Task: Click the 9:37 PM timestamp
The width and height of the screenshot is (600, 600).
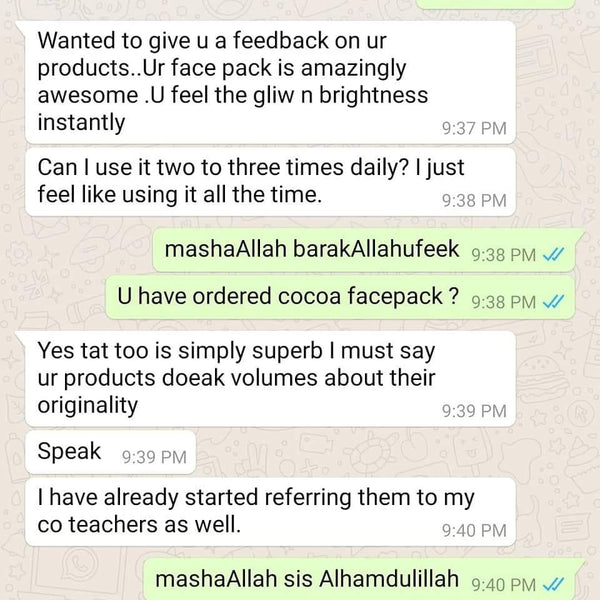Action: tap(474, 128)
